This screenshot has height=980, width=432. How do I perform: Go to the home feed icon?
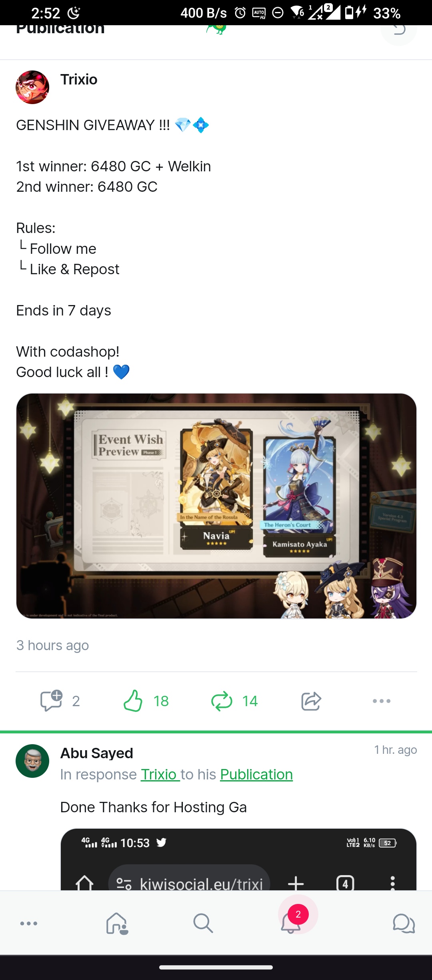(117, 923)
